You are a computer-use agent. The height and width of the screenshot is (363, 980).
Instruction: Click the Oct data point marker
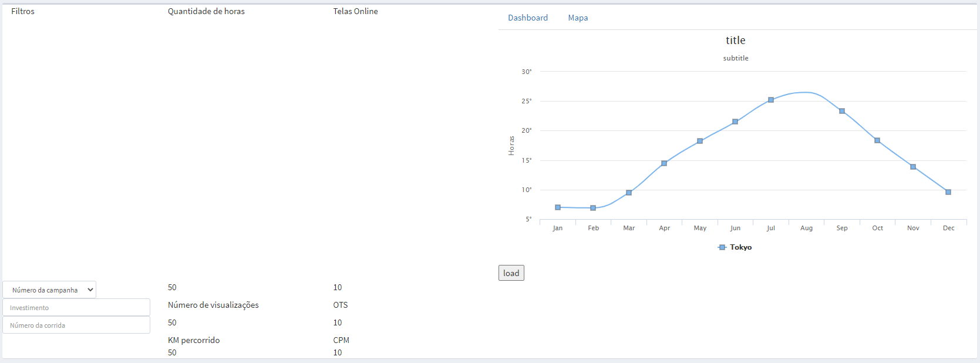877,140
